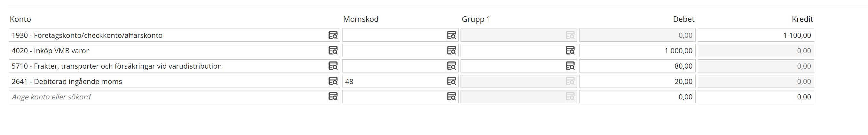Open Momskod lookup in the 1930 row
This screenshot has width=868, height=135.
pos(452,35)
